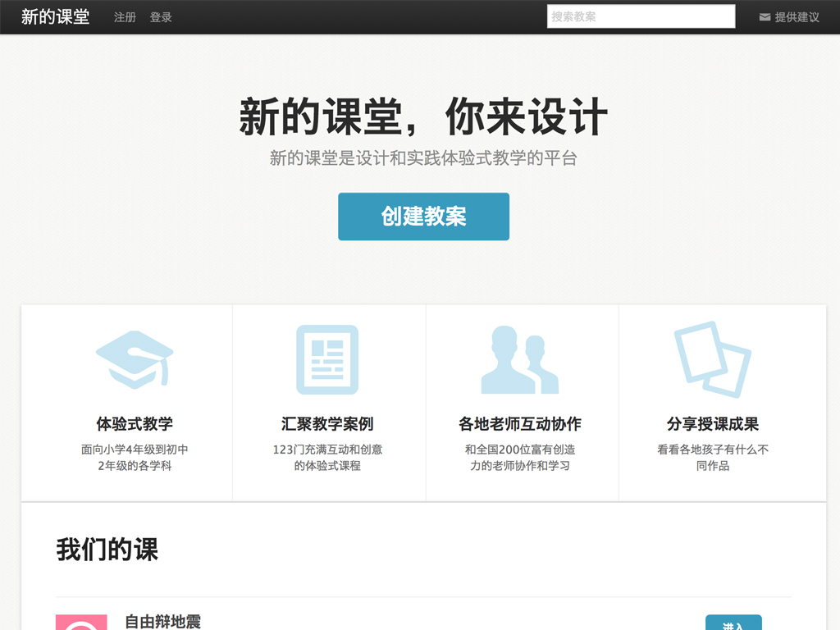Open the 注册 page from the navbar

pos(125,17)
